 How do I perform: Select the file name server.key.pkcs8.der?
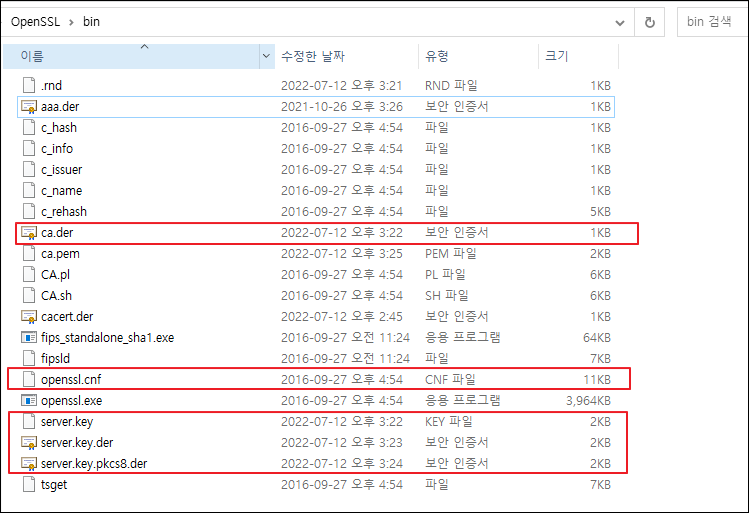pyautogui.click(x=94, y=464)
